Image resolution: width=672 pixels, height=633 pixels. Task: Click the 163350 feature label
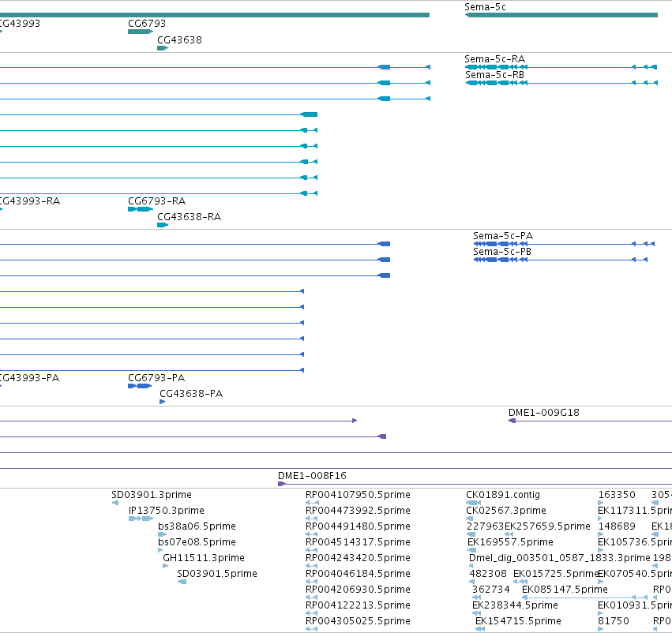(x=617, y=495)
